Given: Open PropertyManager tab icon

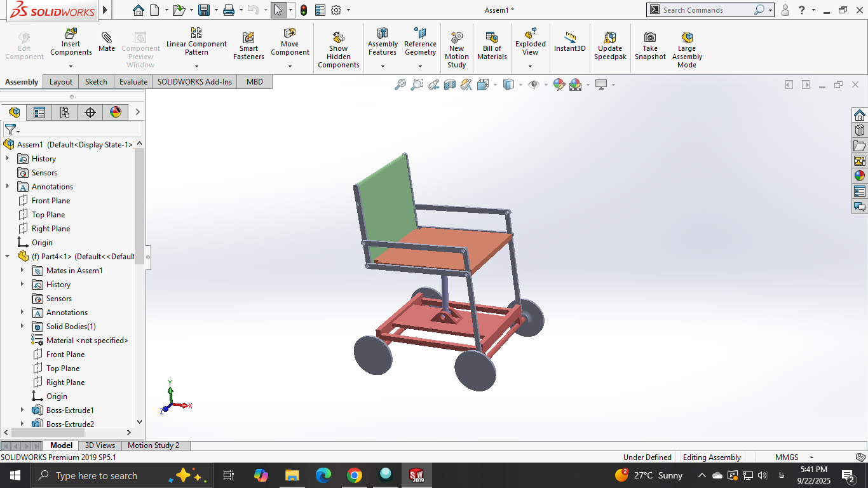Looking at the screenshot, I should [39, 112].
